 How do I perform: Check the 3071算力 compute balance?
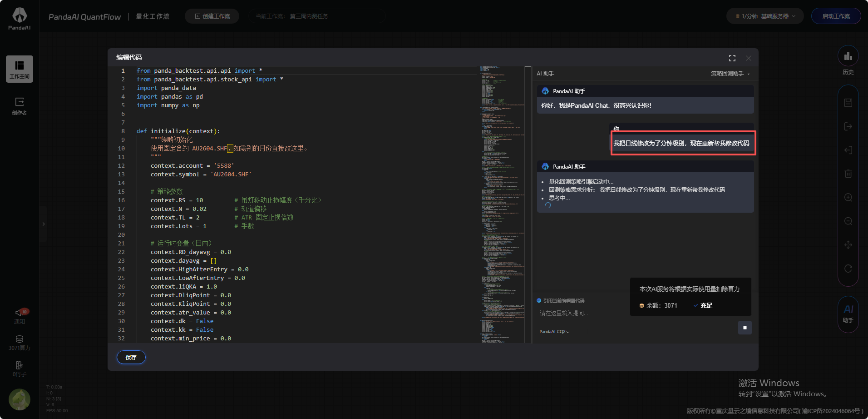tap(20, 343)
